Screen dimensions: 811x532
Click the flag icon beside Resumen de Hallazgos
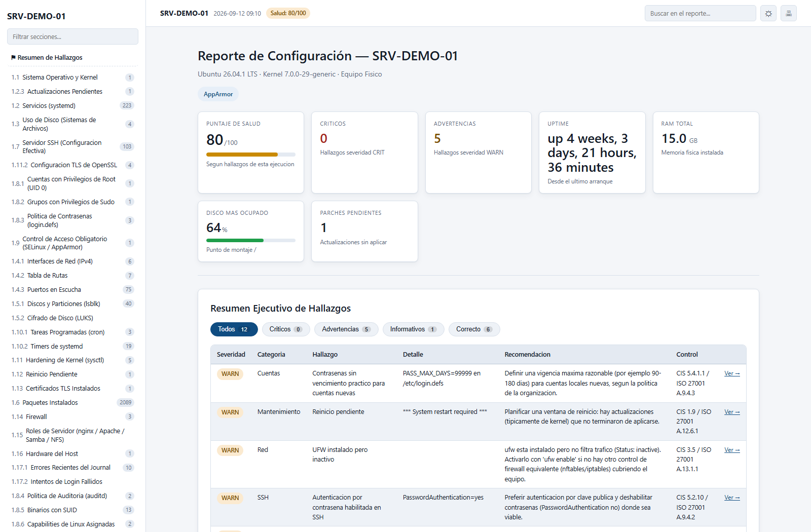(x=13, y=58)
